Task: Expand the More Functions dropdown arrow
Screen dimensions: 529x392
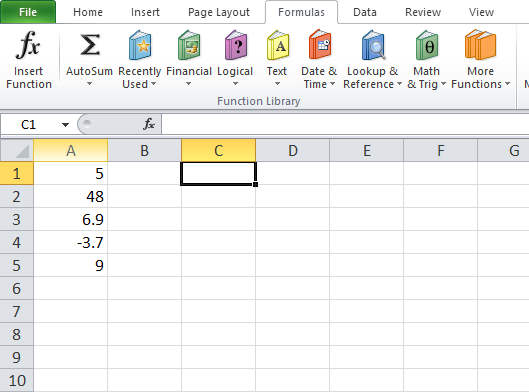Action: (x=507, y=84)
